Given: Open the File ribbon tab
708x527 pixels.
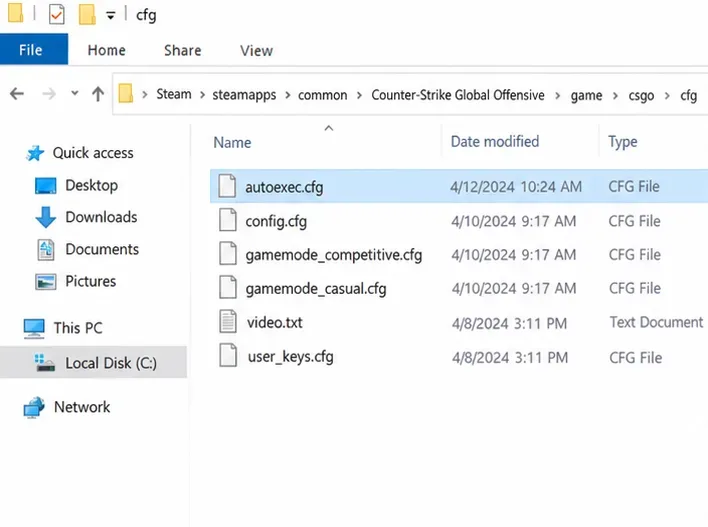Looking at the screenshot, I should point(34,49).
